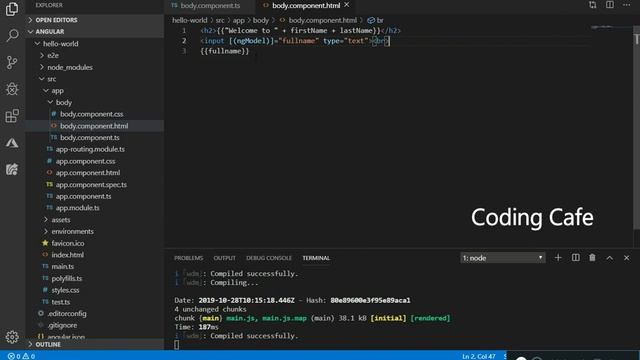
Task: Open polyfills.ts file
Action: (95, 278)
